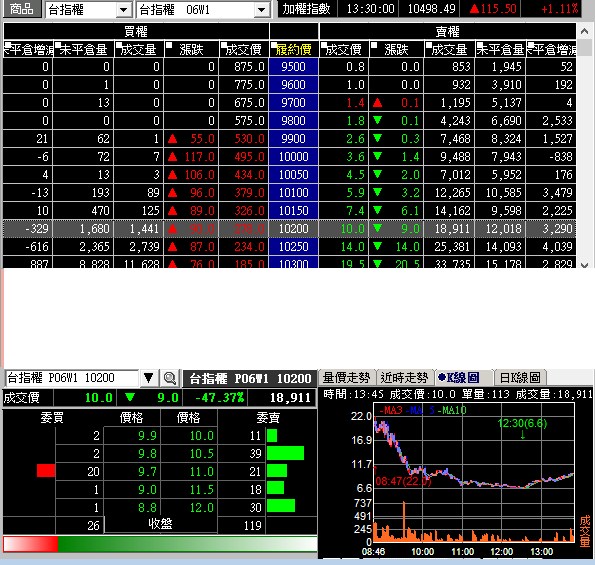The width and height of the screenshot is (595, 565).
Task: Select strike price 9900
Action: 293,139
